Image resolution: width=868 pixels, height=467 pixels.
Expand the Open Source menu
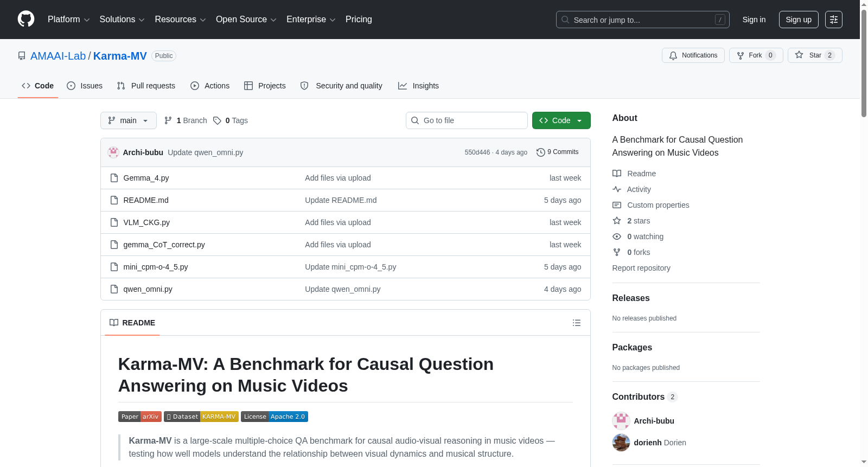tap(246, 20)
